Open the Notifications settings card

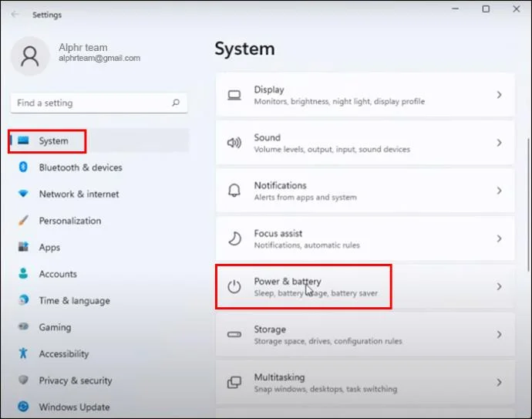pos(365,191)
